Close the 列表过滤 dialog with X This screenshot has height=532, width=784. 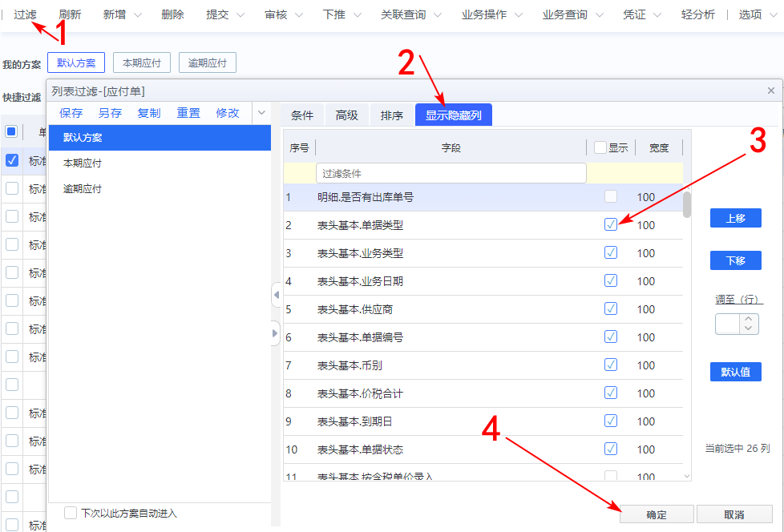click(771, 91)
